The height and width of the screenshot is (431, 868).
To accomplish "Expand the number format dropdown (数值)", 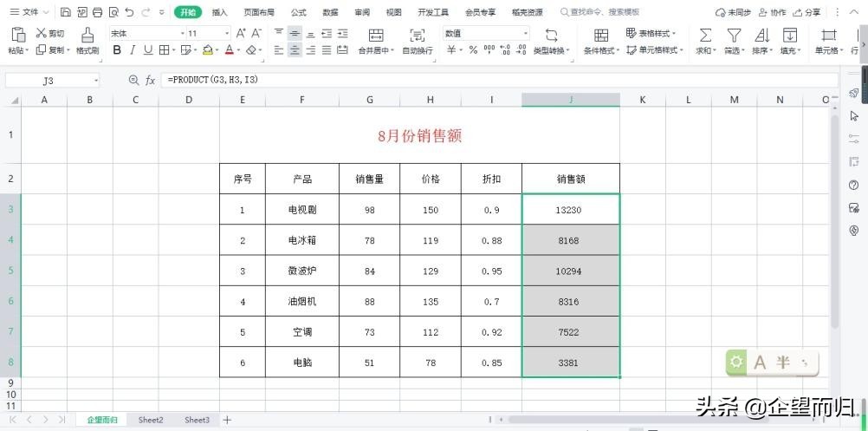I will pos(525,33).
